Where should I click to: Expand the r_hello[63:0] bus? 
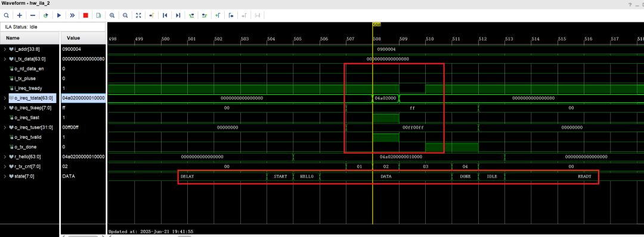pos(5,157)
